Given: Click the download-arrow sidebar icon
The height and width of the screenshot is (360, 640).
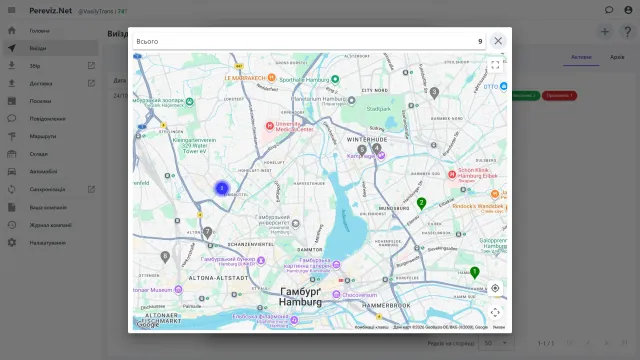Looking at the screenshot, I should pyautogui.click(x=12, y=66).
